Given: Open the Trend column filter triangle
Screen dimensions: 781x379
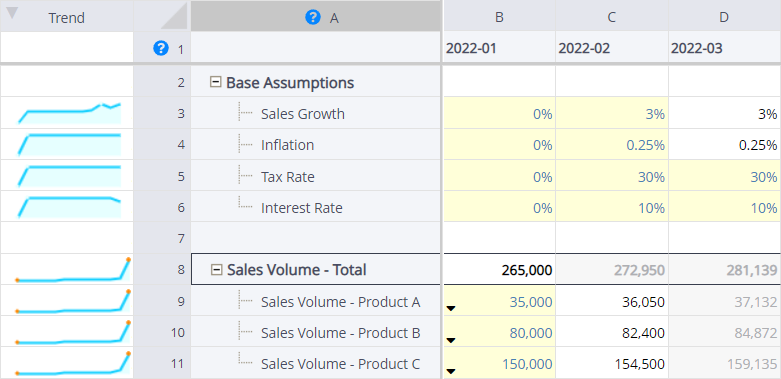Looking at the screenshot, I should 11,13.
